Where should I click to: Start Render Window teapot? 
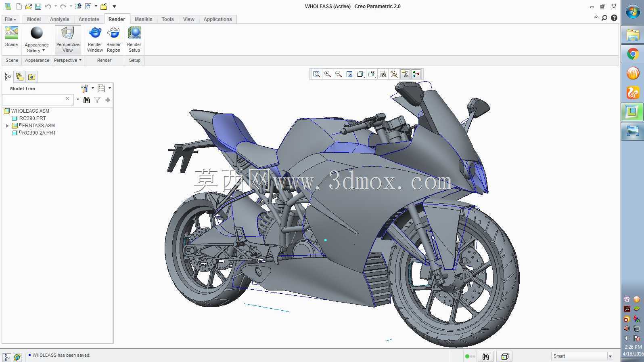(95, 33)
